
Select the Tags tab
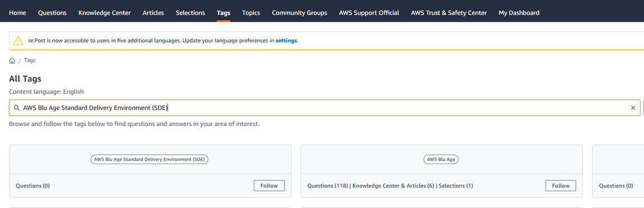click(223, 13)
